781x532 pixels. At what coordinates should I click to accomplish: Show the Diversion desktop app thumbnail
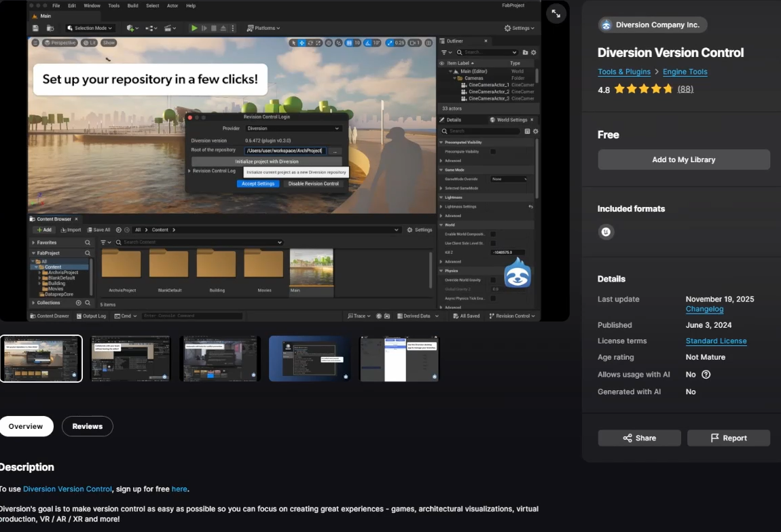pos(399,358)
